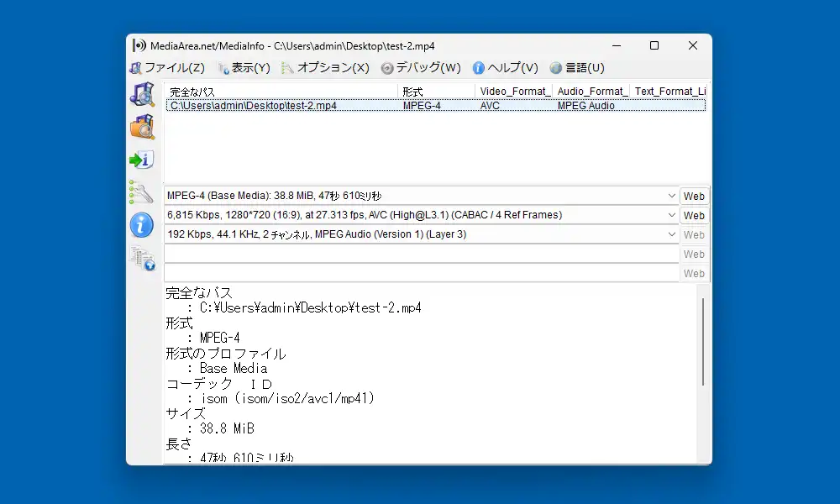Open the 言語(U) menu
840x504 pixels.
coord(577,67)
